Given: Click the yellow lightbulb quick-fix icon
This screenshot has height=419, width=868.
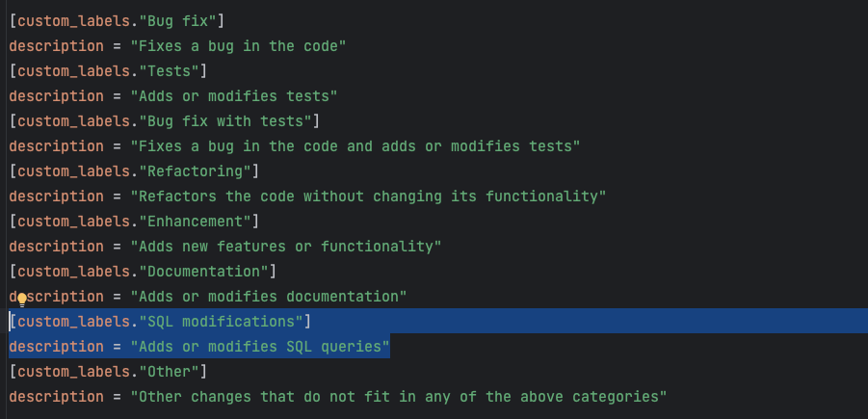Looking at the screenshot, I should tap(22, 299).
